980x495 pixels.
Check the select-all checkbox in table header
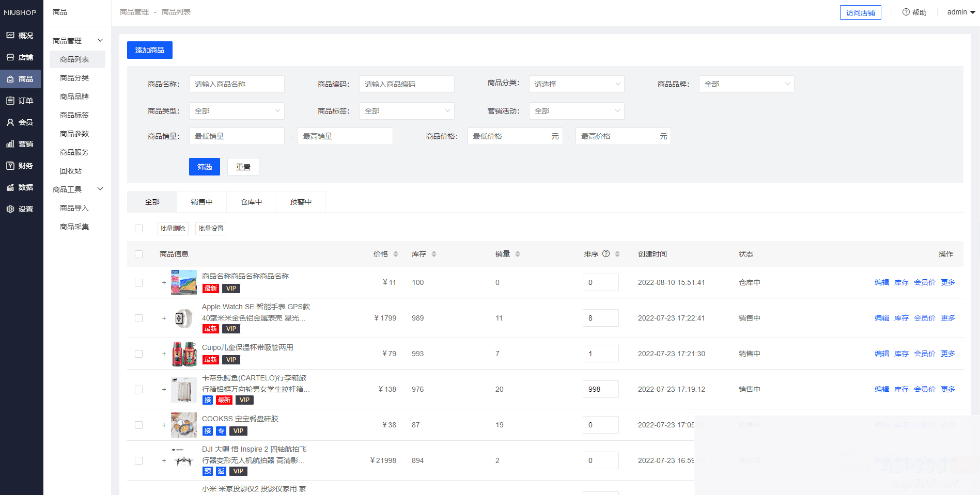pyautogui.click(x=138, y=254)
